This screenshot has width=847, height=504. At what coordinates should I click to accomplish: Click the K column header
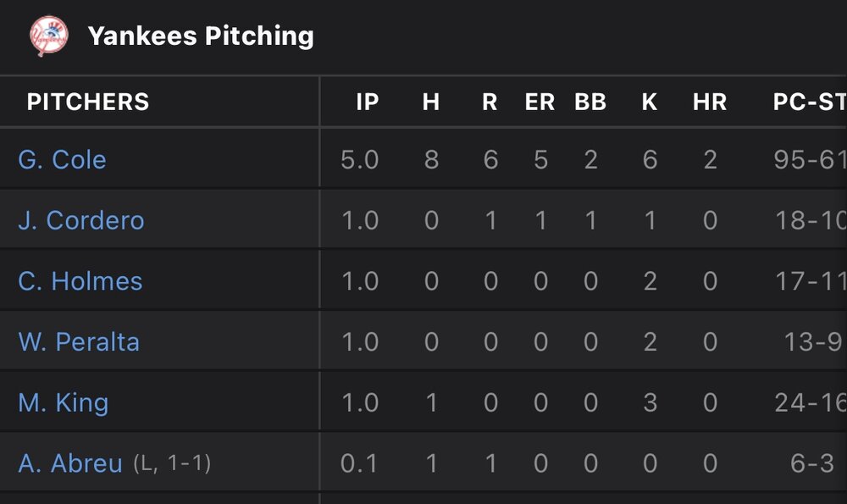(650, 102)
